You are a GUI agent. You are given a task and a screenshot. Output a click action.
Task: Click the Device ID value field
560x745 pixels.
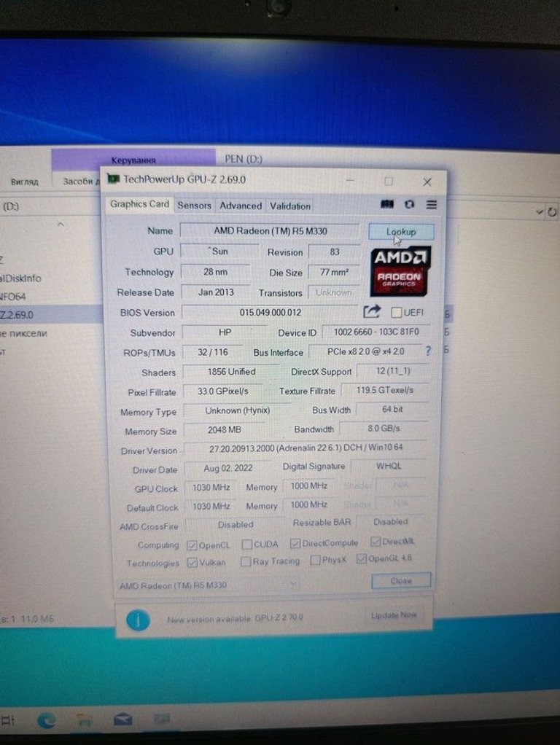[x=376, y=332]
